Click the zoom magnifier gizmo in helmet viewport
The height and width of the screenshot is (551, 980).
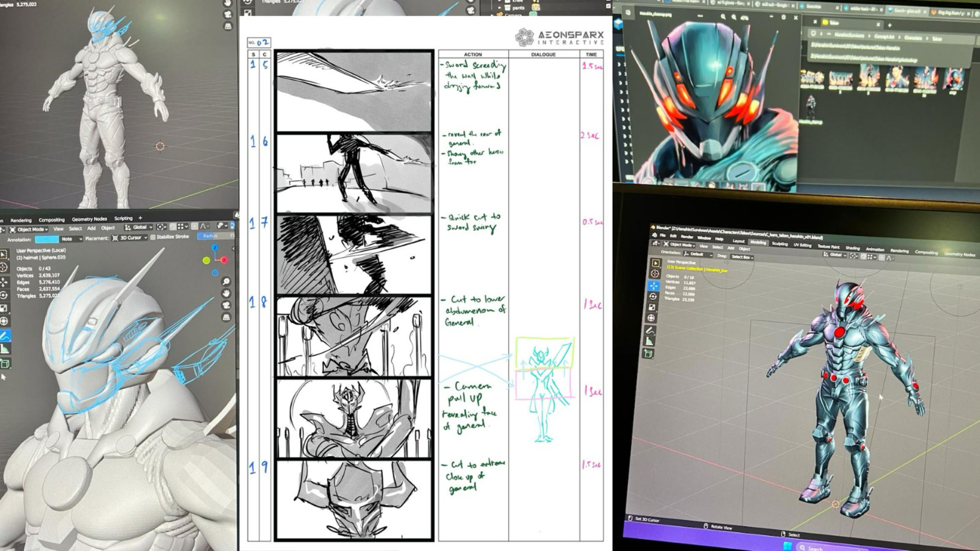click(226, 281)
